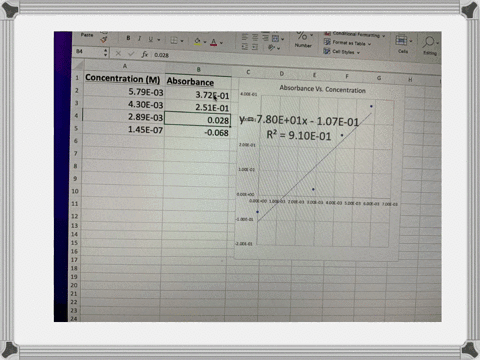Open the fill color dropdown arrow
The image size is (480, 360).
tap(205, 42)
